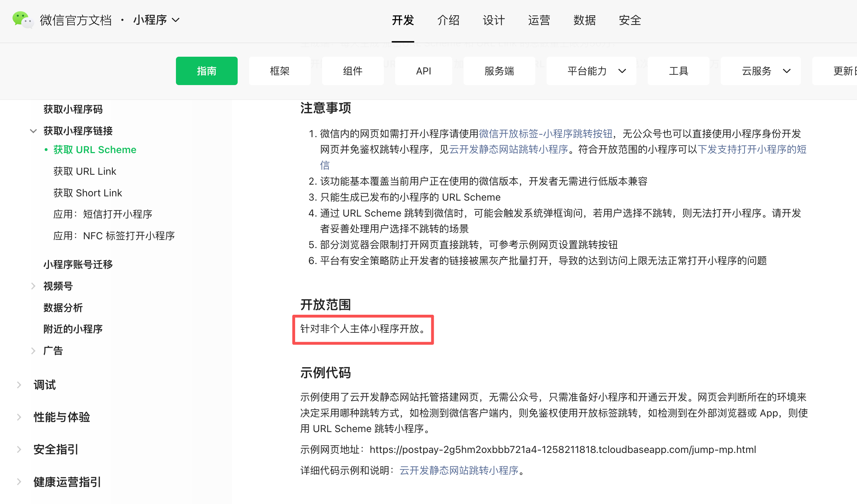
Task: Expand the 视频号 sidebar section
Action: click(33, 286)
